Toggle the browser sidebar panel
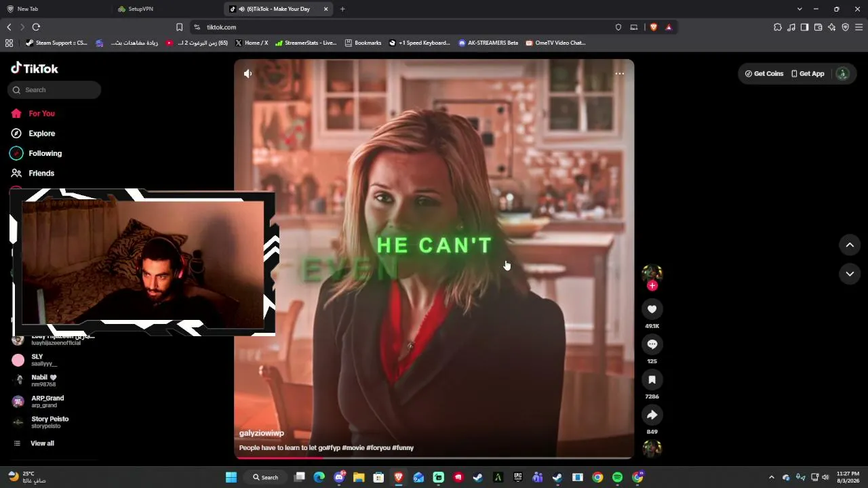This screenshot has height=488, width=868. pos(804,27)
